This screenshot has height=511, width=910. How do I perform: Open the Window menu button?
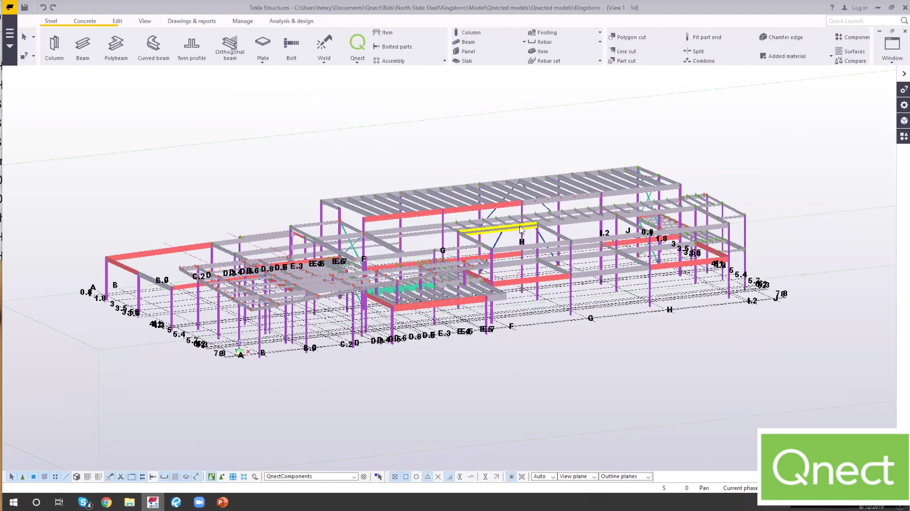click(892, 48)
